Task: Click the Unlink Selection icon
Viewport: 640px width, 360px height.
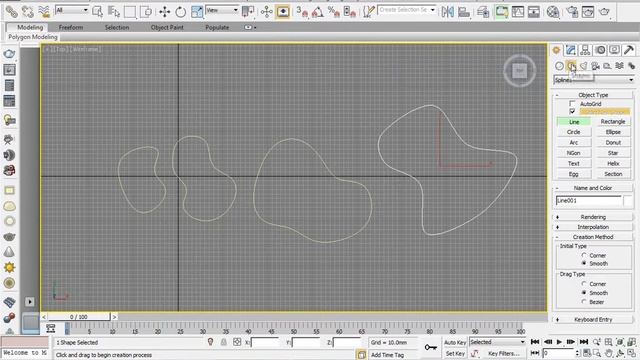Action: pyautogui.click(x=27, y=12)
